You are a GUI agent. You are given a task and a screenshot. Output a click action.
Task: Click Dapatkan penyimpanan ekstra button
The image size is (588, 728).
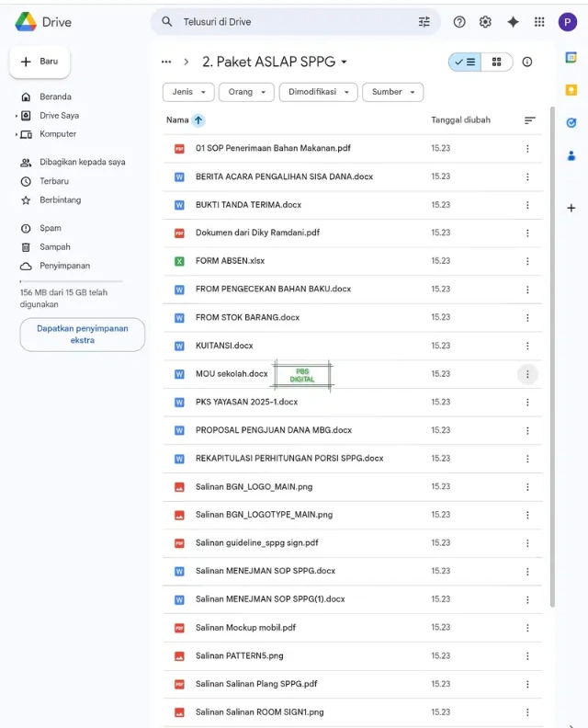[82, 335]
